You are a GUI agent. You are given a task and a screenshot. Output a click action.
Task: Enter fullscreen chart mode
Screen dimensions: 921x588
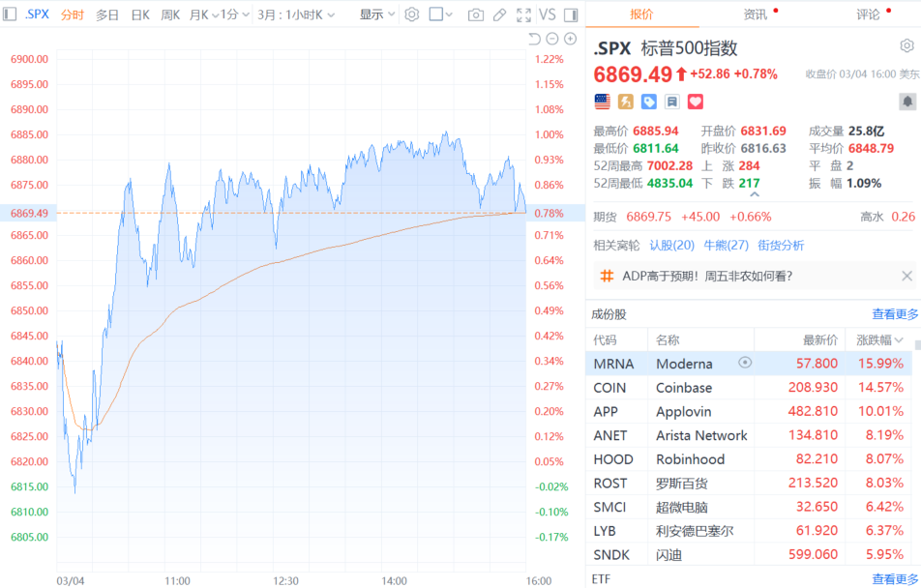coord(523,15)
